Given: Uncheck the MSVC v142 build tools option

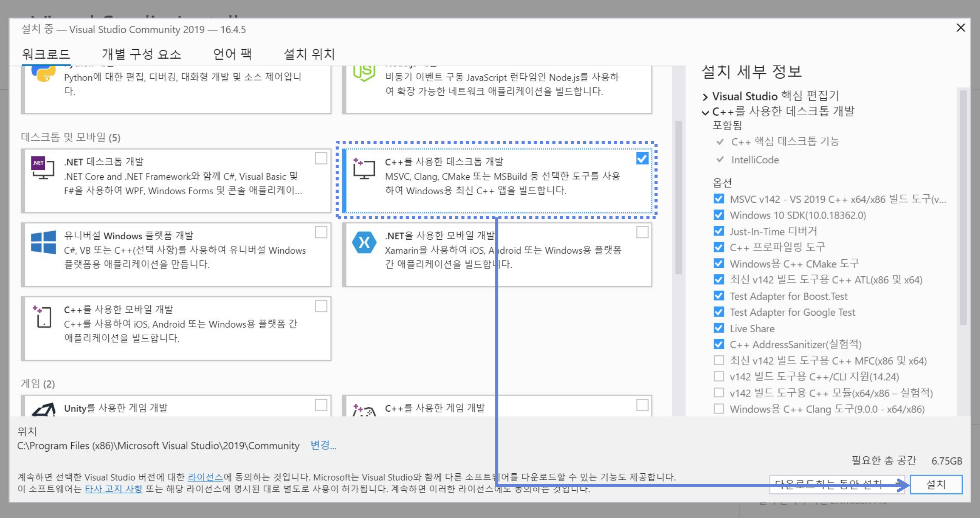Looking at the screenshot, I should [719, 199].
